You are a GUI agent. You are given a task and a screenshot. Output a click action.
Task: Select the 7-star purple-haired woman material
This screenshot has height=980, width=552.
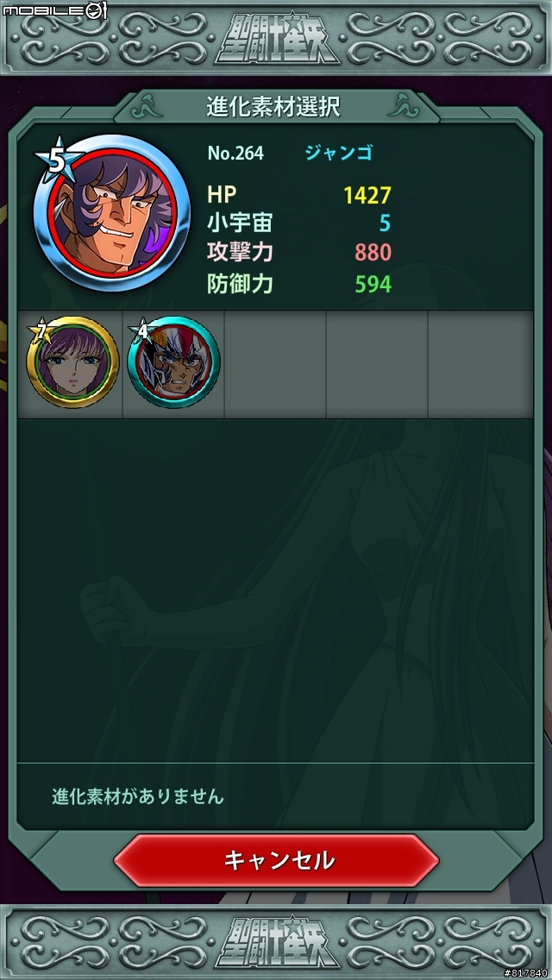click(72, 362)
